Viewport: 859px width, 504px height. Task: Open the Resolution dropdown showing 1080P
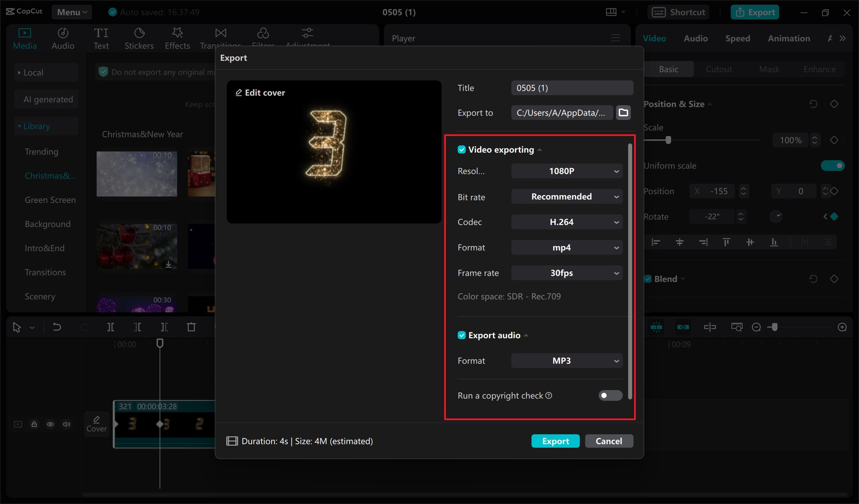(x=566, y=171)
